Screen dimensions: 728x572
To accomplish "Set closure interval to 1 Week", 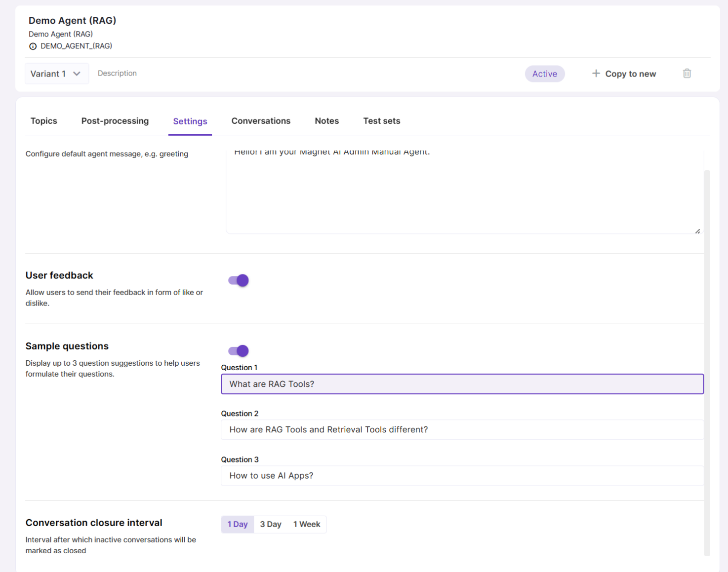I will pos(307,524).
